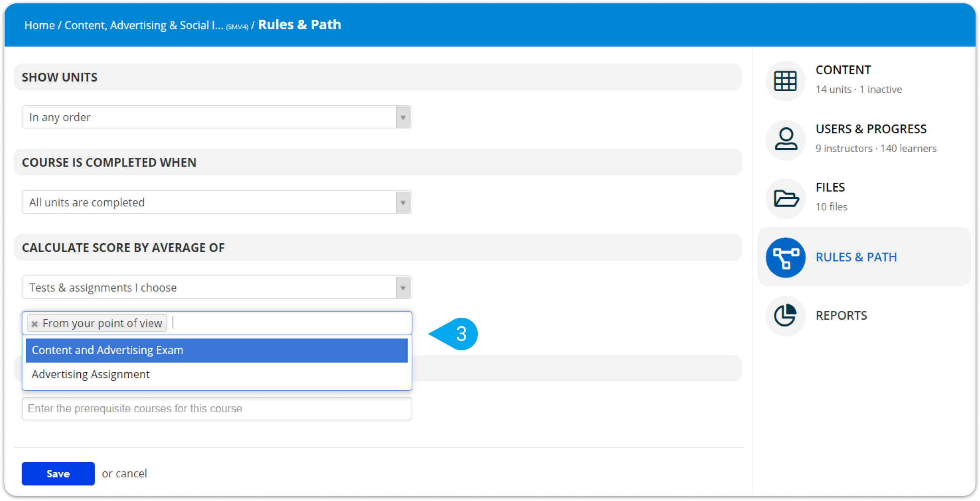Remove the 'From your point of view' tag
Image resolution: width=980 pixels, height=501 pixels.
pos(35,324)
